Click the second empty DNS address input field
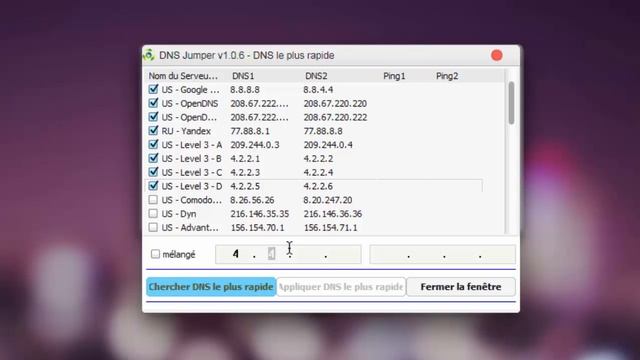The height and width of the screenshot is (360, 640). click(x=442, y=254)
